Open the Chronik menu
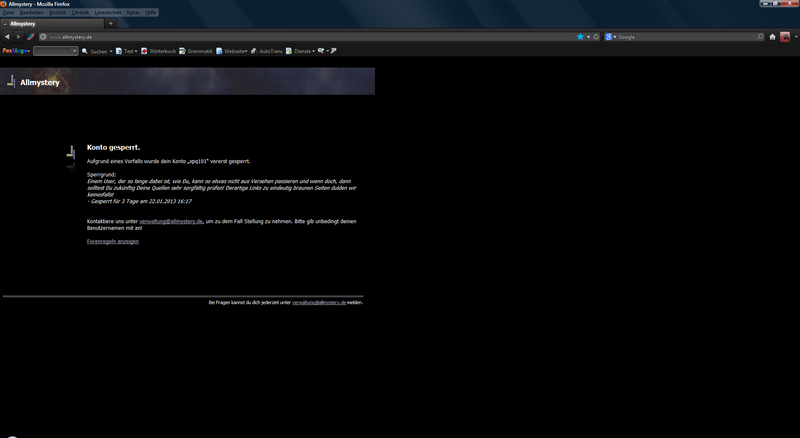800x438 pixels. [x=80, y=12]
